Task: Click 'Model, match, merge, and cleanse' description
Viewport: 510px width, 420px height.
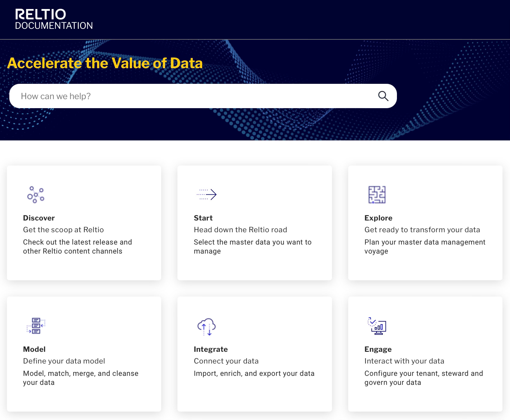Action: click(81, 378)
